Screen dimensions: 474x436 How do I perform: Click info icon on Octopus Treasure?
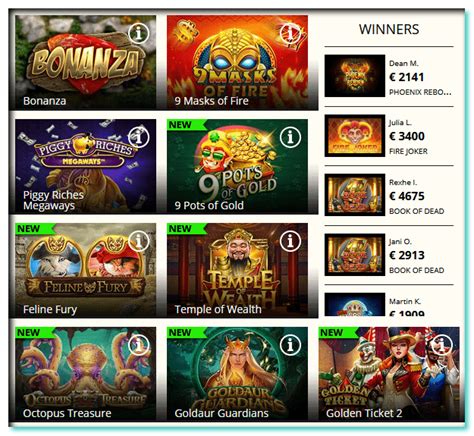click(139, 345)
